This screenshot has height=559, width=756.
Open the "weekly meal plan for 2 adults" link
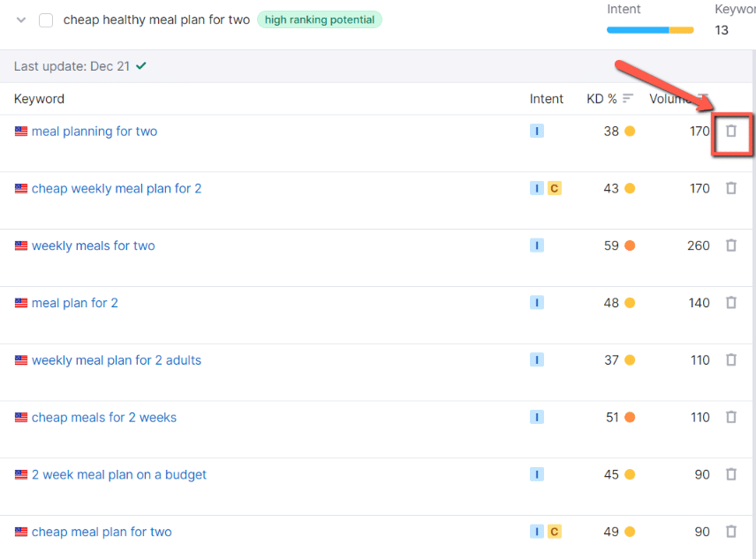(x=115, y=360)
